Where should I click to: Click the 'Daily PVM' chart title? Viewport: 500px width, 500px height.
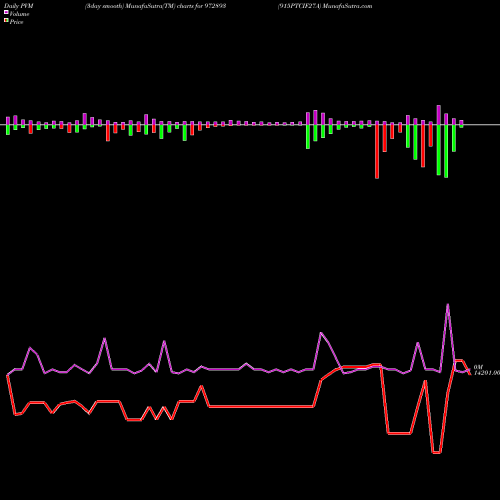coord(19,6)
